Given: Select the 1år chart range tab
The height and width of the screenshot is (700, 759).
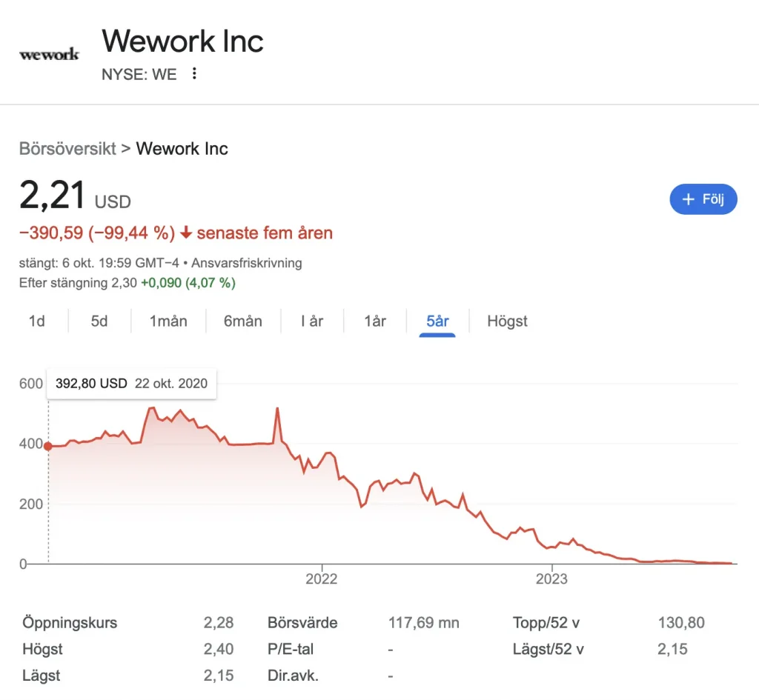Looking at the screenshot, I should click(374, 321).
